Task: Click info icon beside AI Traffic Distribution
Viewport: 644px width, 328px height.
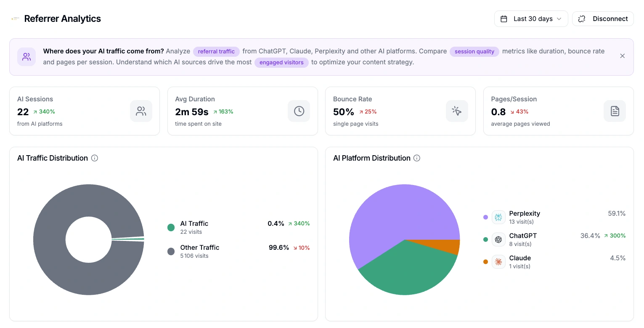Action: 95,158
